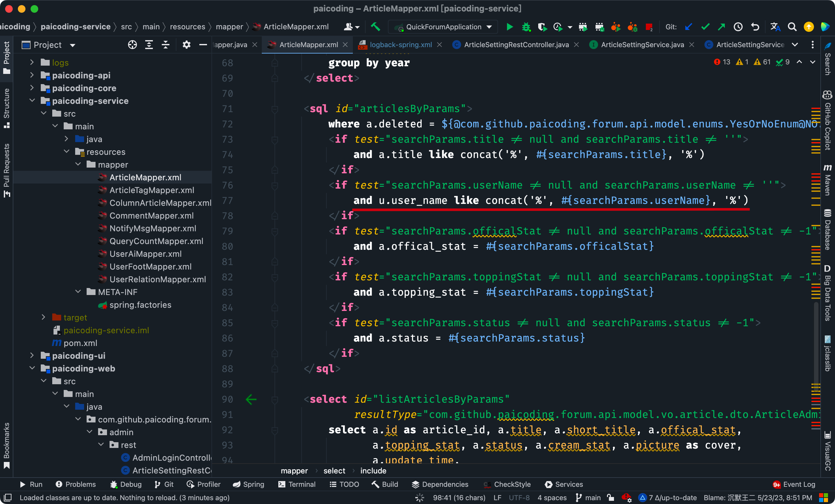Stop the running process with red square
Viewport: 835px width, 504px height.
tap(649, 27)
